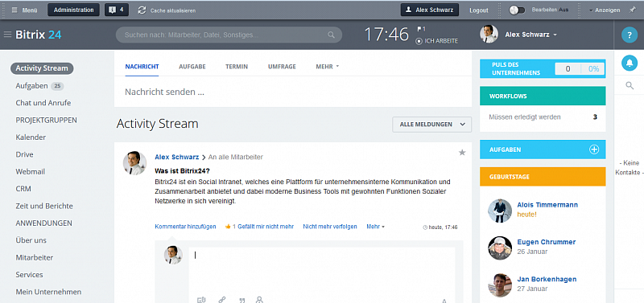This screenshot has height=303, width=644.
Task: Click the text formatting A icon in editor
Action: click(x=444, y=301)
